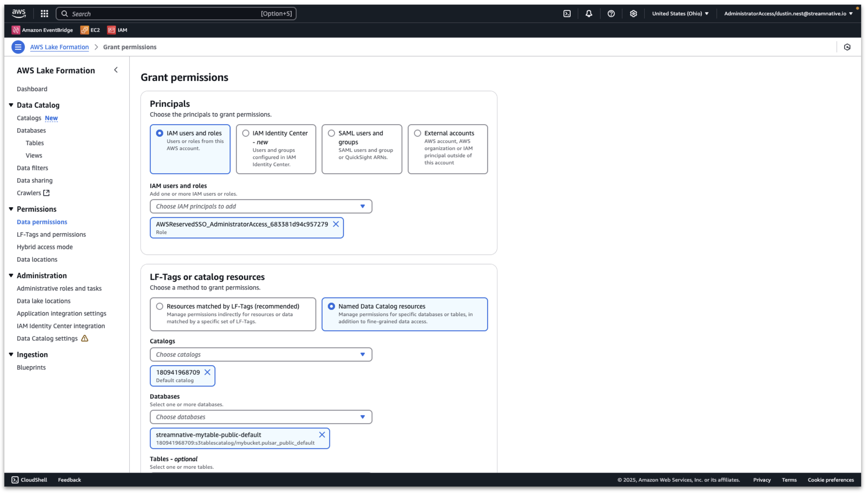This screenshot has width=868, height=493.
Task: Toggle the blue hamburger navigation menu
Action: pyautogui.click(x=18, y=47)
